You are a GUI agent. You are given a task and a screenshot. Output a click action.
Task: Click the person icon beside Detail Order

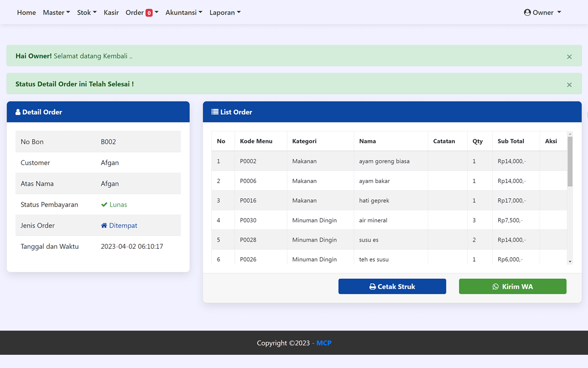[x=18, y=112]
